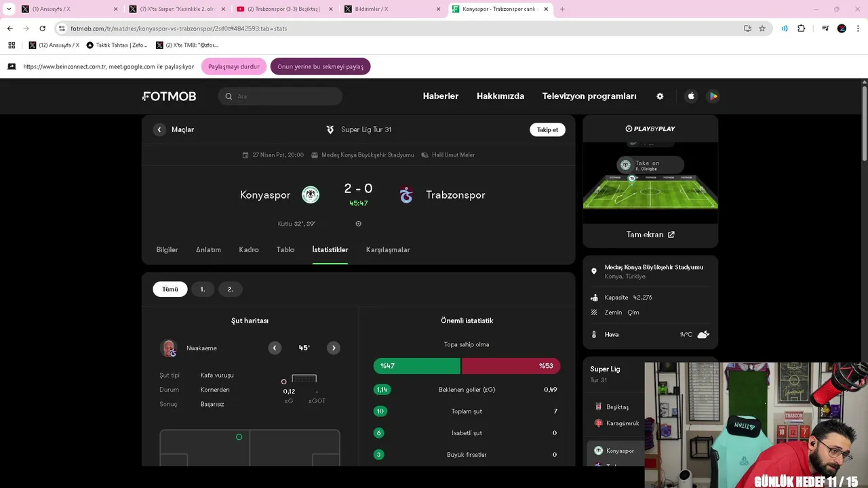The image size is (868, 488).
Task: Show next shot in shot map
Action: pyautogui.click(x=334, y=348)
